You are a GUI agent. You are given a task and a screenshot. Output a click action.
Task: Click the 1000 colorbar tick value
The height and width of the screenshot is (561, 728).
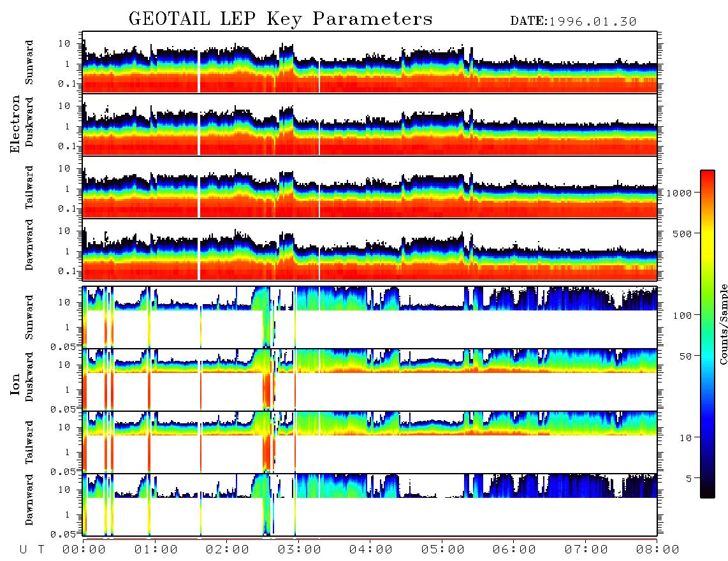pyautogui.click(x=680, y=193)
